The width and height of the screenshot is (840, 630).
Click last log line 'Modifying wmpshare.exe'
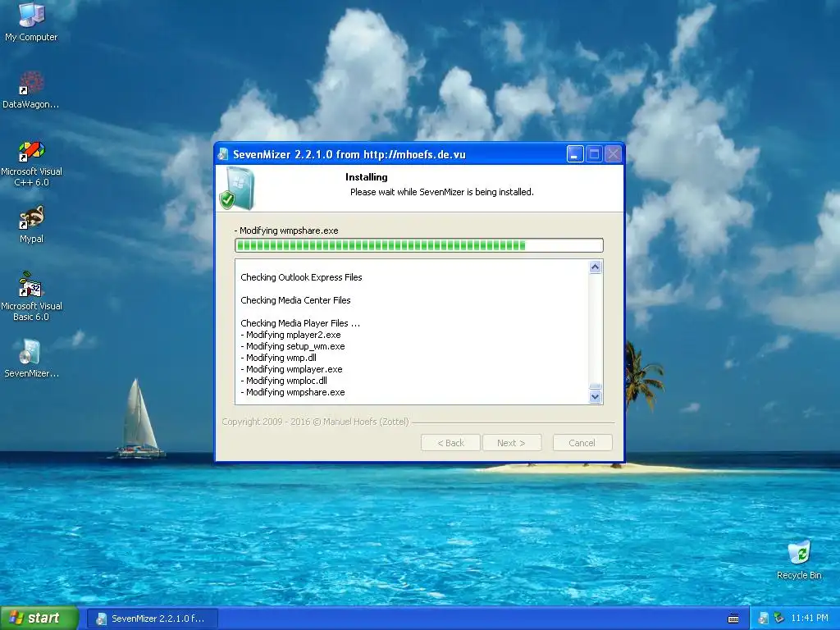(x=293, y=393)
